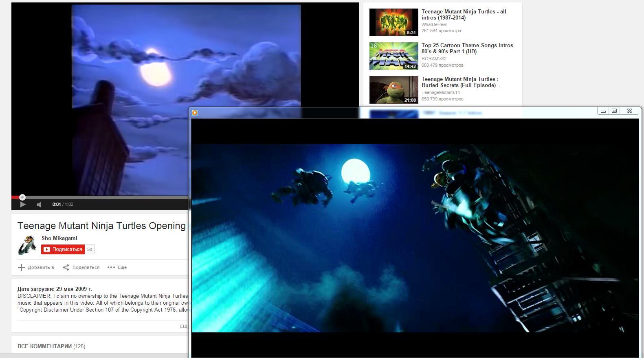
Task: Click RORAMVS2 channel name
Action: (434, 59)
